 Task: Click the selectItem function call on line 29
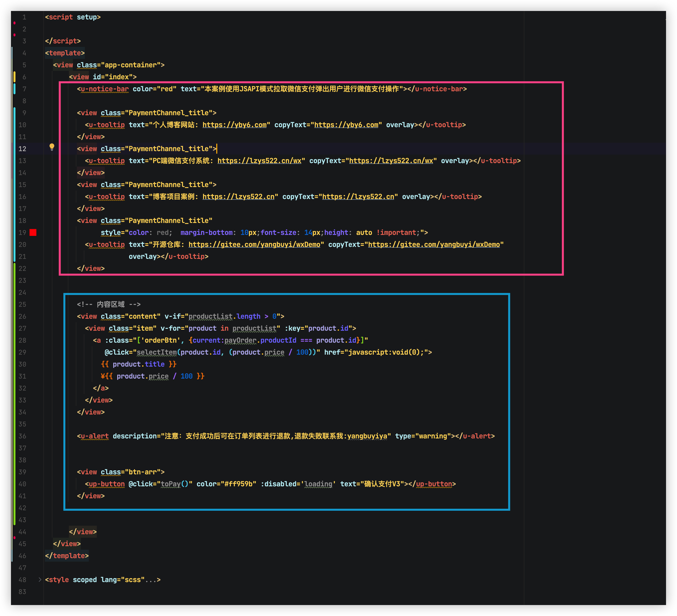pyautogui.click(x=156, y=352)
